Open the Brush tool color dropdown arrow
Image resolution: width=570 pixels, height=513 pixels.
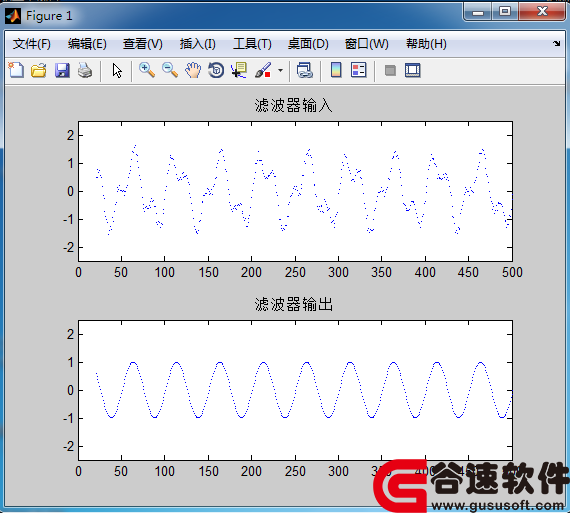[280, 71]
